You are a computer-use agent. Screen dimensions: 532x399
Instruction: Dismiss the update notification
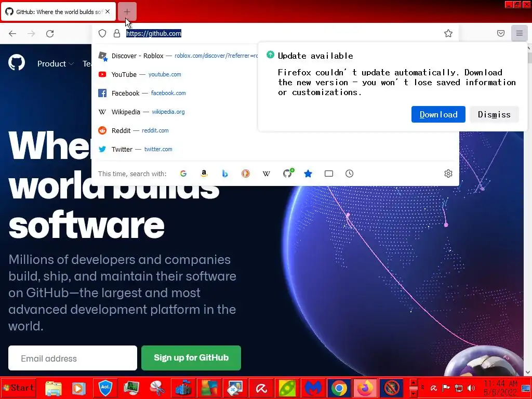pos(495,114)
